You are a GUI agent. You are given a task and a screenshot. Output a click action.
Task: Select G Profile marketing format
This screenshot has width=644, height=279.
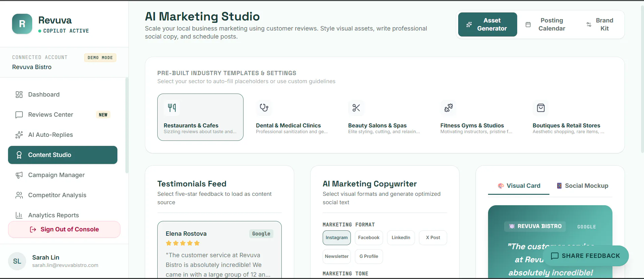(369, 257)
